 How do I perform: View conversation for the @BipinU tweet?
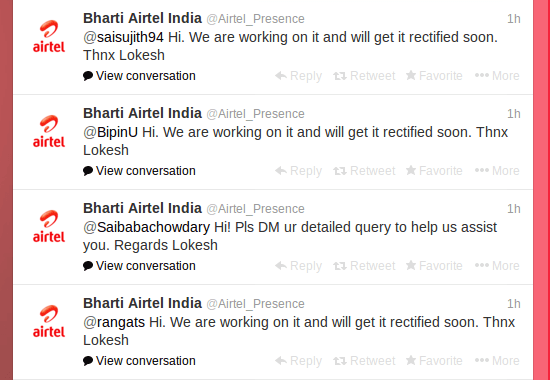139,171
